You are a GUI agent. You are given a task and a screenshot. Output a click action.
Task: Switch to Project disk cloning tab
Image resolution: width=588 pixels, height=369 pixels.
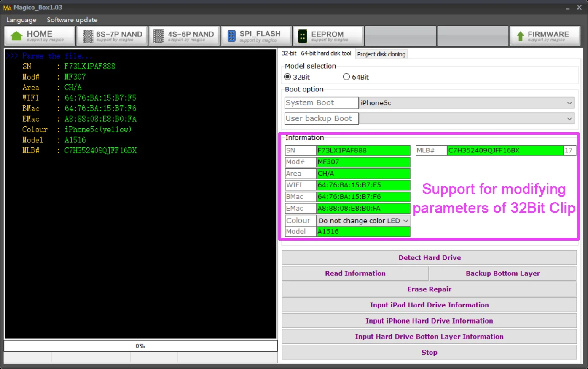[381, 54]
